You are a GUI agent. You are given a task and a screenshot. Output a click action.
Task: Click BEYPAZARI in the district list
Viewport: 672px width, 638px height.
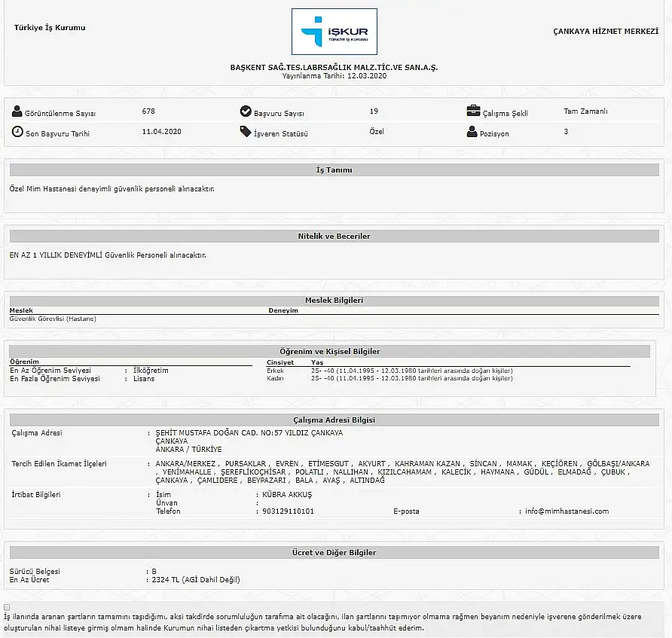[x=266, y=481]
